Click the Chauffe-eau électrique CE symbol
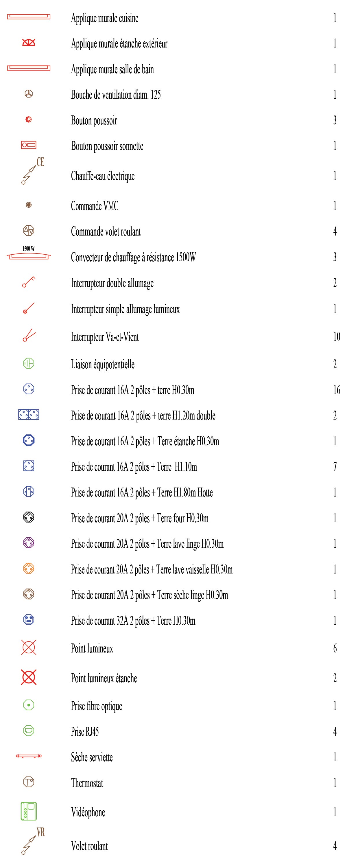 pyautogui.click(x=33, y=171)
